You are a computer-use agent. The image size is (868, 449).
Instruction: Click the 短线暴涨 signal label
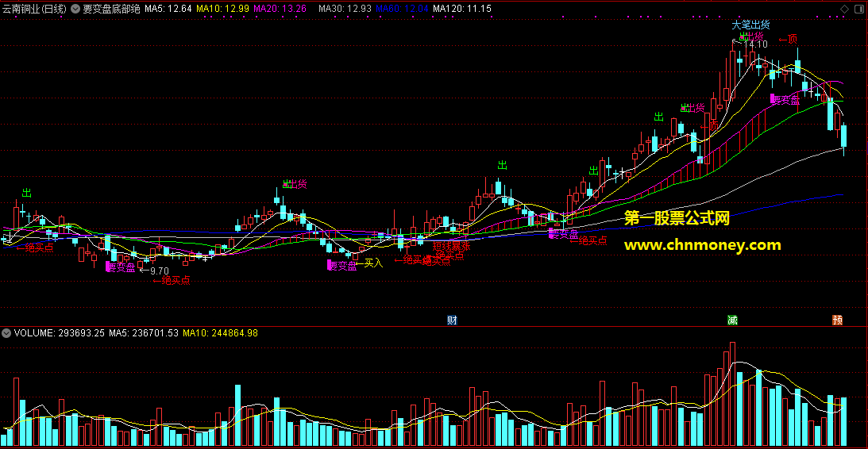click(451, 246)
